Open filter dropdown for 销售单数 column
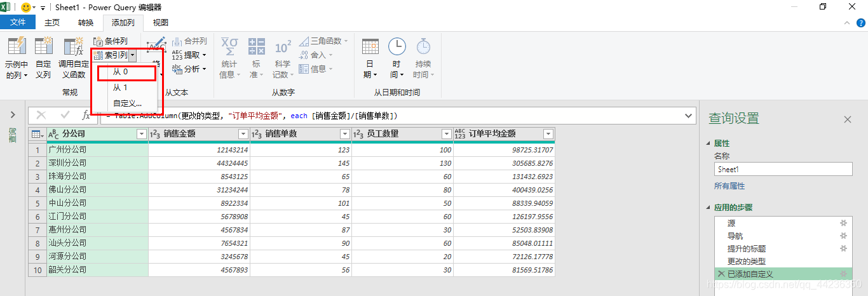Viewport: 868px width, 296px height. point(345,134)
